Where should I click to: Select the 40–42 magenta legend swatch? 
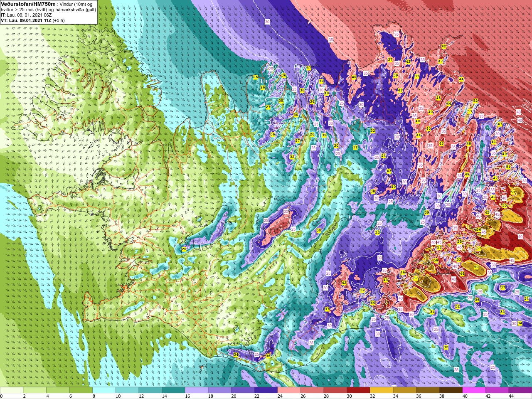[474, 390]
